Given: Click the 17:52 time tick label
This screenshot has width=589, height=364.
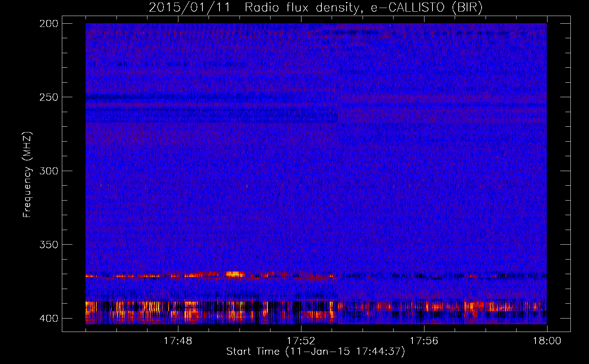Looking at the screenshot, I should tap(301, 341).
